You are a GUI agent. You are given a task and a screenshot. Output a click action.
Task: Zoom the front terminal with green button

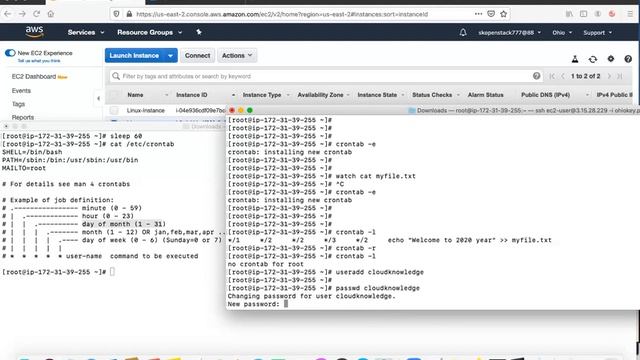(x=250, y=110)
